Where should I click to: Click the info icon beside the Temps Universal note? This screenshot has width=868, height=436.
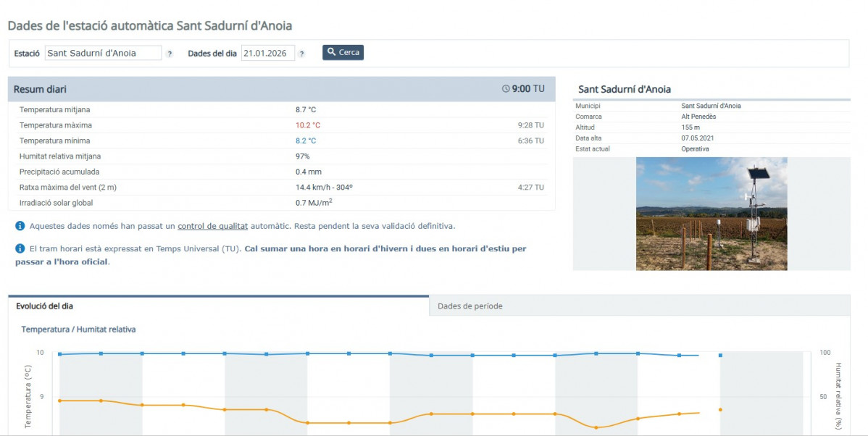tap(20, 248)
